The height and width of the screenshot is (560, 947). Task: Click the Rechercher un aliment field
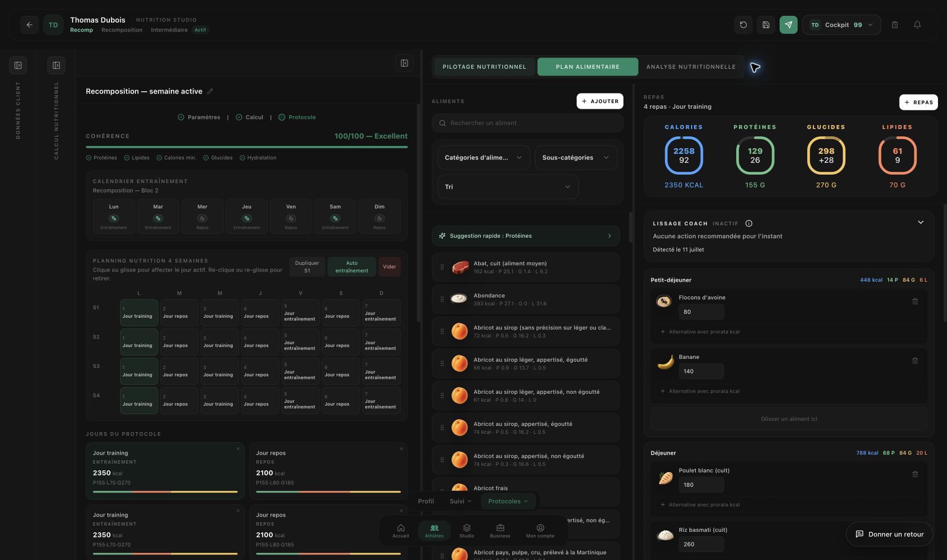528,123
